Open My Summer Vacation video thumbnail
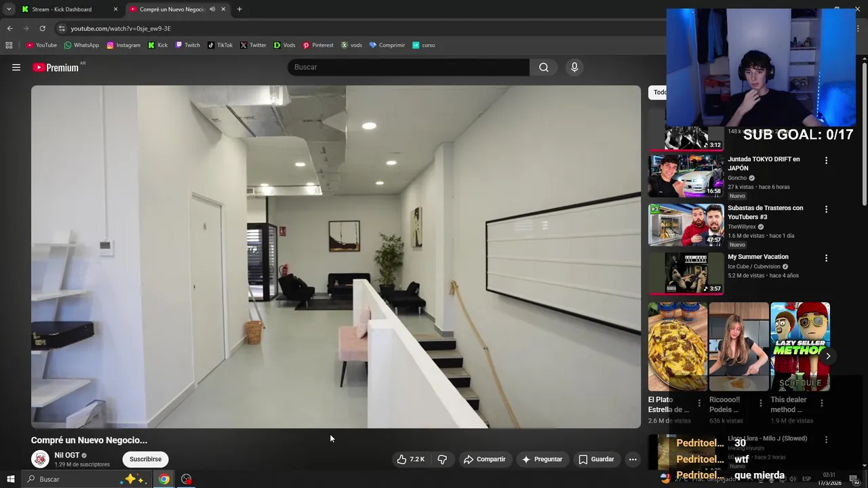The width and height of the screenshot is (868, 488). (x=686, y=274)
